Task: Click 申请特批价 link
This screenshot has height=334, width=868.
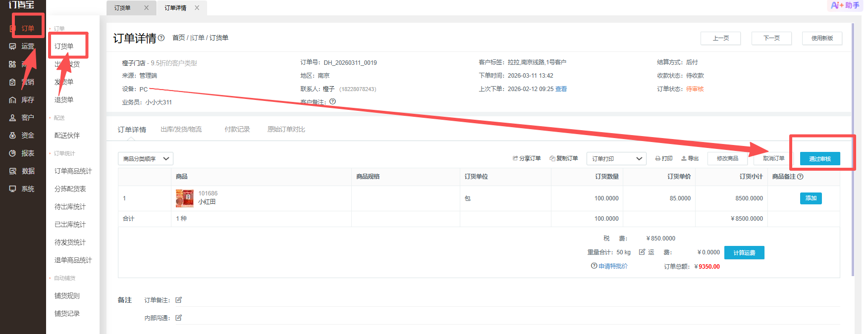Action: coord(613,266)
